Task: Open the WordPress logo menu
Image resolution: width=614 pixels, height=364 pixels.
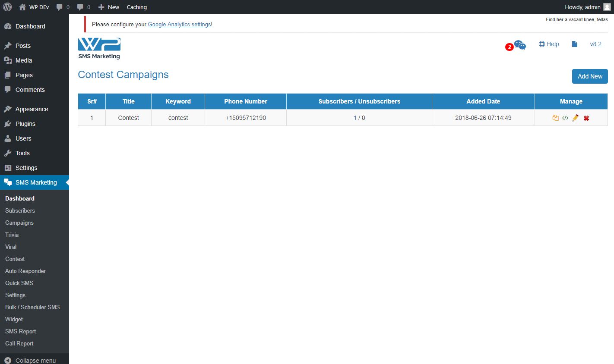Action: coord(7,7)
